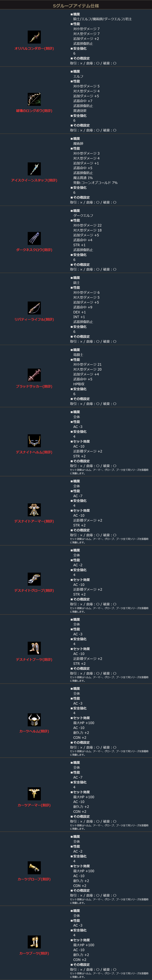Viewport: 152px width, 980px height.
Task: Select the アイスクイーンスタッフ staff icon
Action: click(x=34, y=169)
